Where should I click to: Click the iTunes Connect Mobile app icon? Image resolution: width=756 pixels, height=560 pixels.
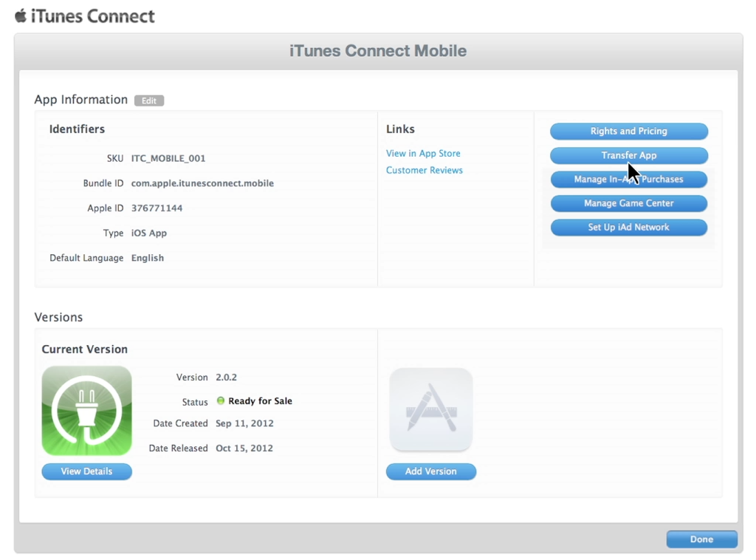[x=87, y=411]
